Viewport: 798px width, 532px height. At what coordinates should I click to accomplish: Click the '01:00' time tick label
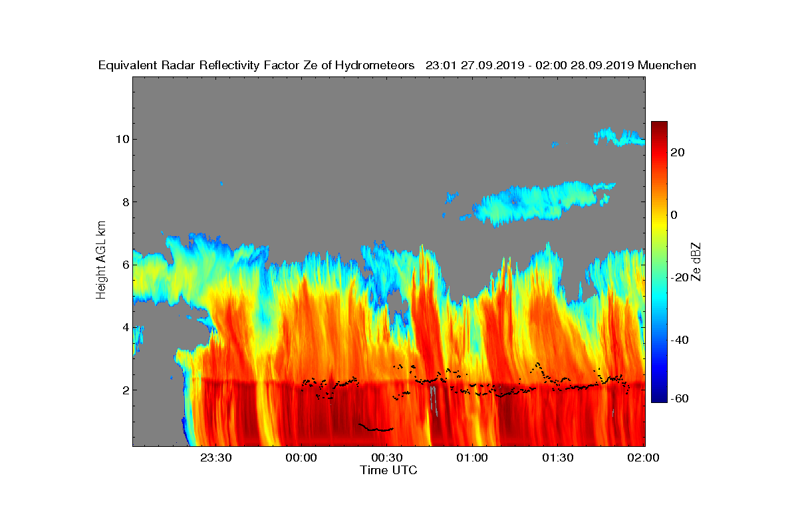coord(473,458)
